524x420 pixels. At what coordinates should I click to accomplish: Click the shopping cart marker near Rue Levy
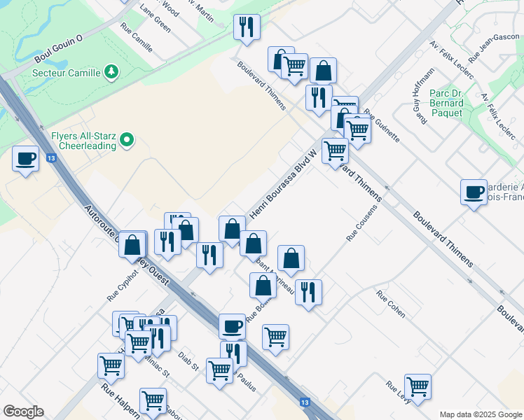coord(418,386)
